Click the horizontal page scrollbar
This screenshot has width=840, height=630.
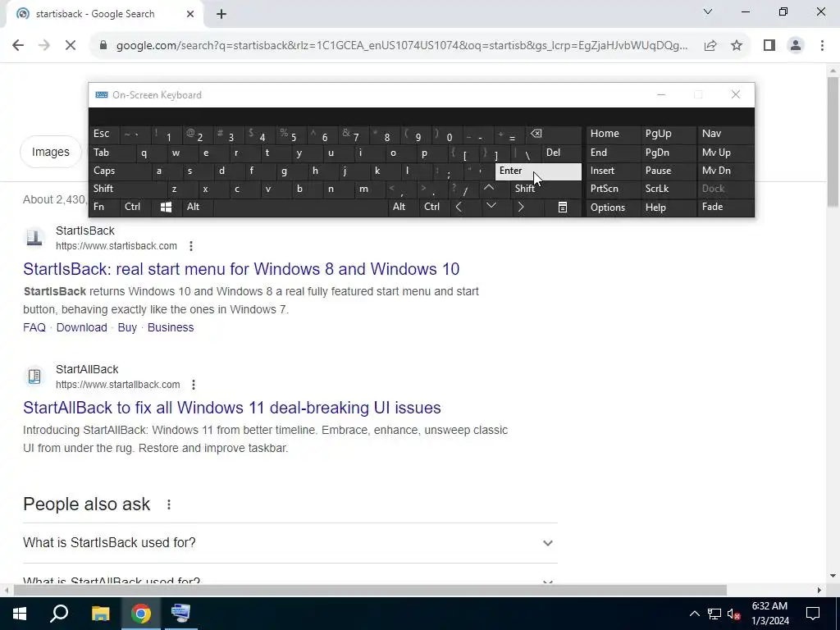(370, 590)
